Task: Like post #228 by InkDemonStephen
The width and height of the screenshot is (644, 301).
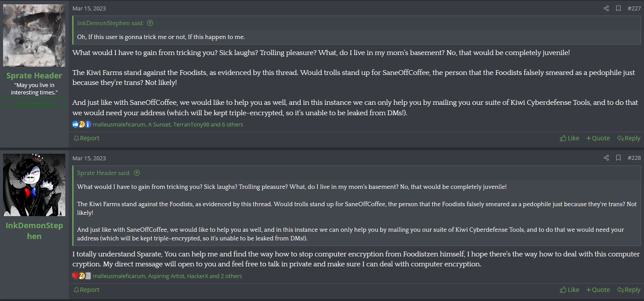Action: click(x=570, y=290)
